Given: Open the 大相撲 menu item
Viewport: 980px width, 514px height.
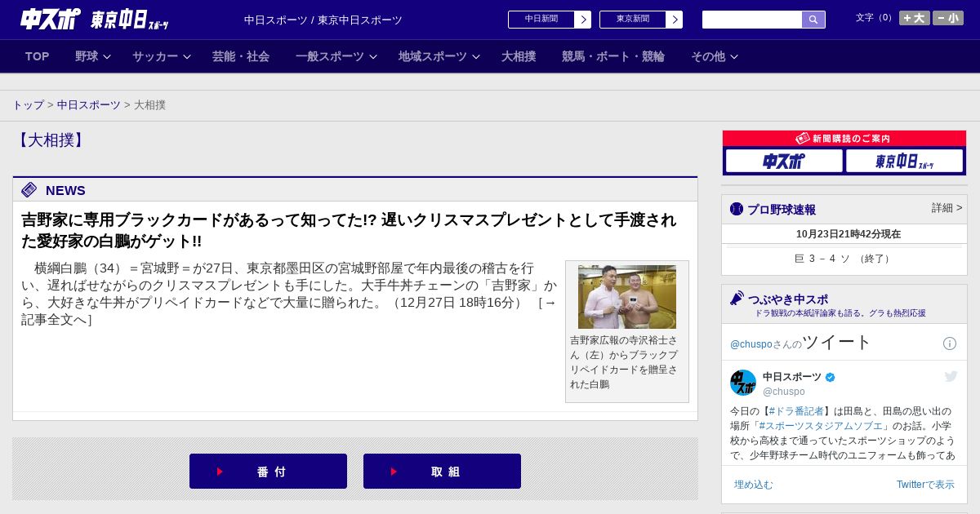Looking at the screenshot, I should click(x=519, y=56).
